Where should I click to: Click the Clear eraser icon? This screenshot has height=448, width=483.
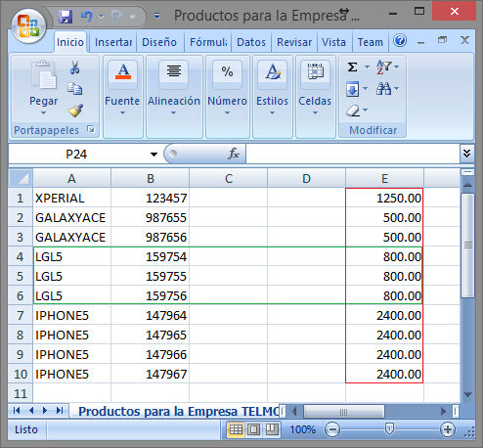pyautogui.click(x=353, y=111)
